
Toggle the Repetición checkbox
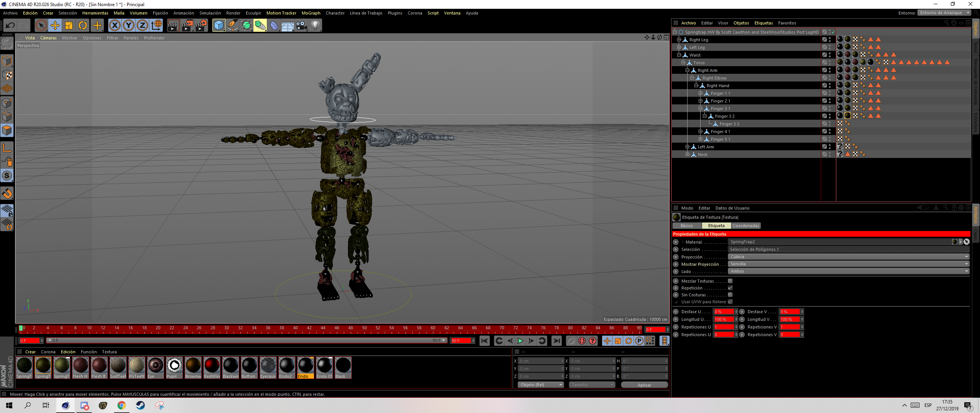click(730, 288)
